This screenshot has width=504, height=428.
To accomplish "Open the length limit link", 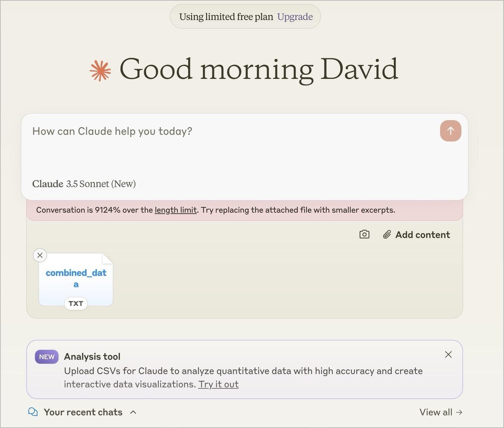I will coord(176,210).
